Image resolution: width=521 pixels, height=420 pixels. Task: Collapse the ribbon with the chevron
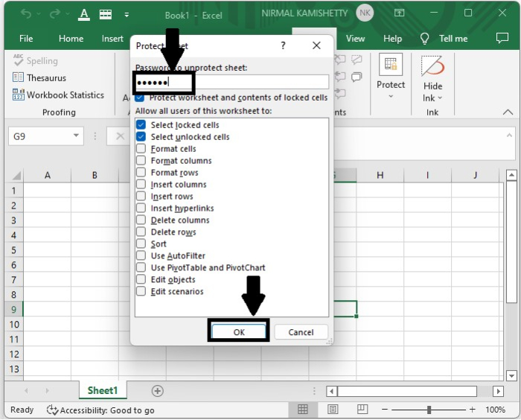(508, 112)
